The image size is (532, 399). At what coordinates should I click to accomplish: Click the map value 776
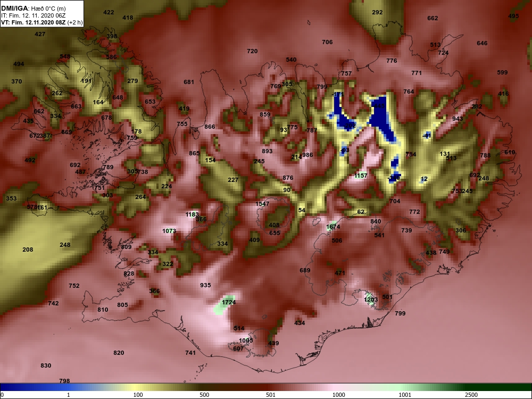click(392, 61)
